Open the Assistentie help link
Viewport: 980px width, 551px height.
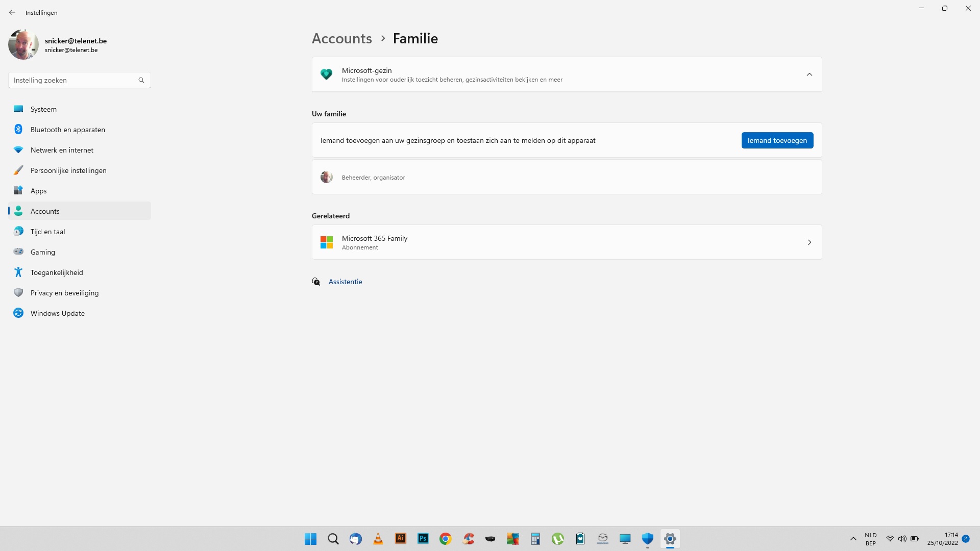(x=345, y=282)
